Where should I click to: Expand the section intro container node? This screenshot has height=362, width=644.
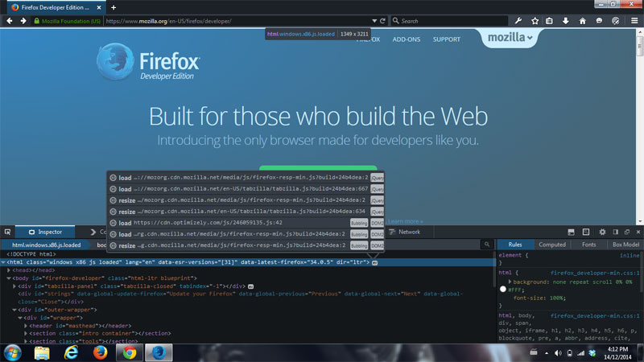tap(26, 334)
